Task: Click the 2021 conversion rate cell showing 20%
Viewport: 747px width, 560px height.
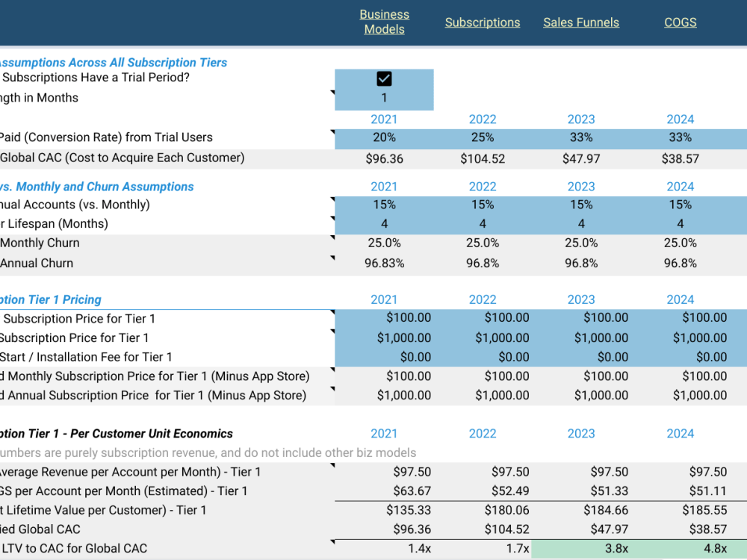Action: (x=384, y=138)
